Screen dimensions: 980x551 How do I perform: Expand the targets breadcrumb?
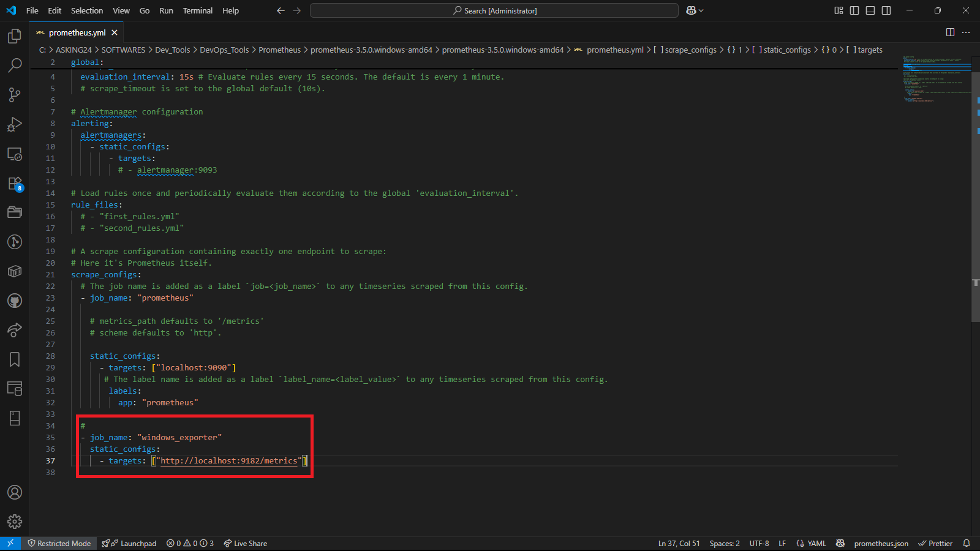pyautogui.click(x=864, y=50)
